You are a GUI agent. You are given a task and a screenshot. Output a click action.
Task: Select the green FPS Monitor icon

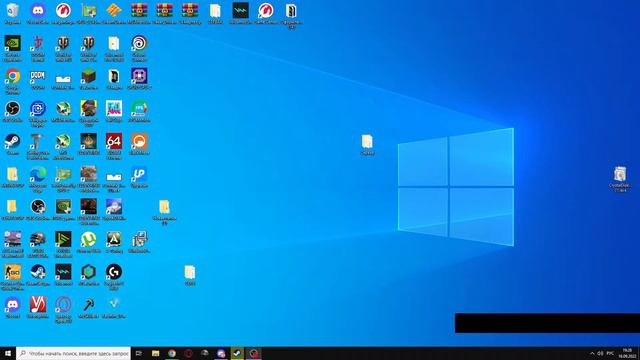139,109
